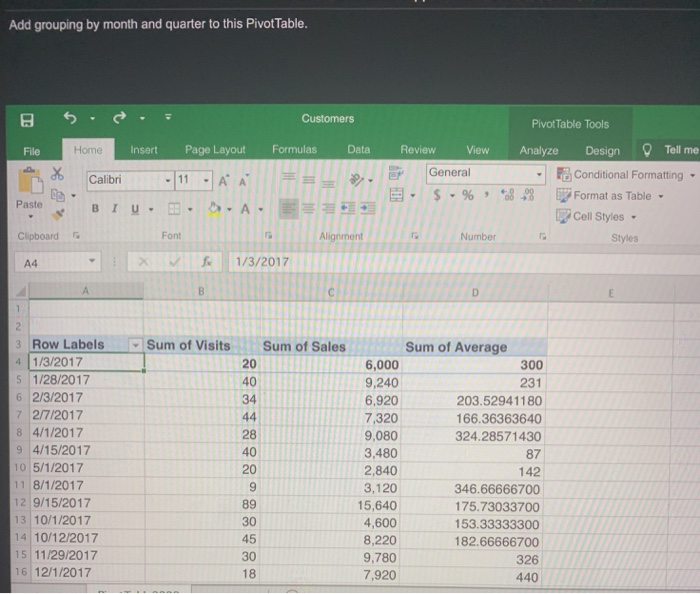Click the column D header
700x594 pixels.
pos(475,293)
